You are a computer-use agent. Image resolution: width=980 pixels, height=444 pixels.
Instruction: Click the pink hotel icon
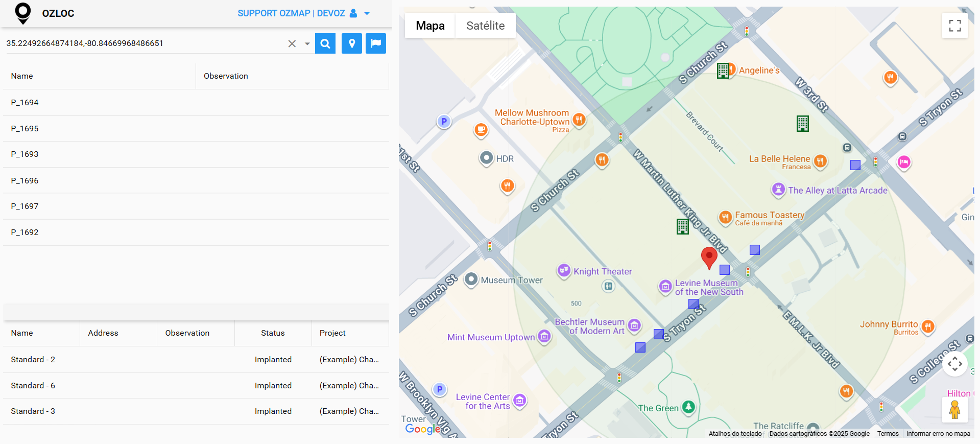click(904, 162)
